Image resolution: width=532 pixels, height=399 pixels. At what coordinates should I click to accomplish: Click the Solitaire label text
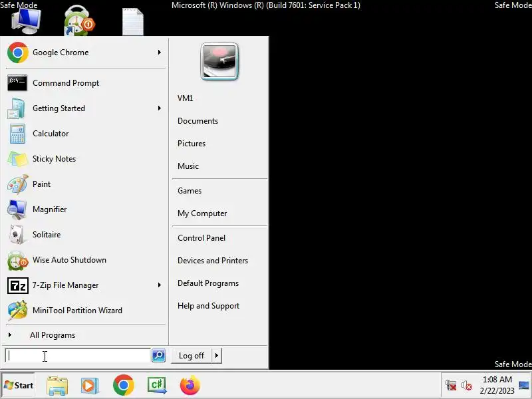47,235
